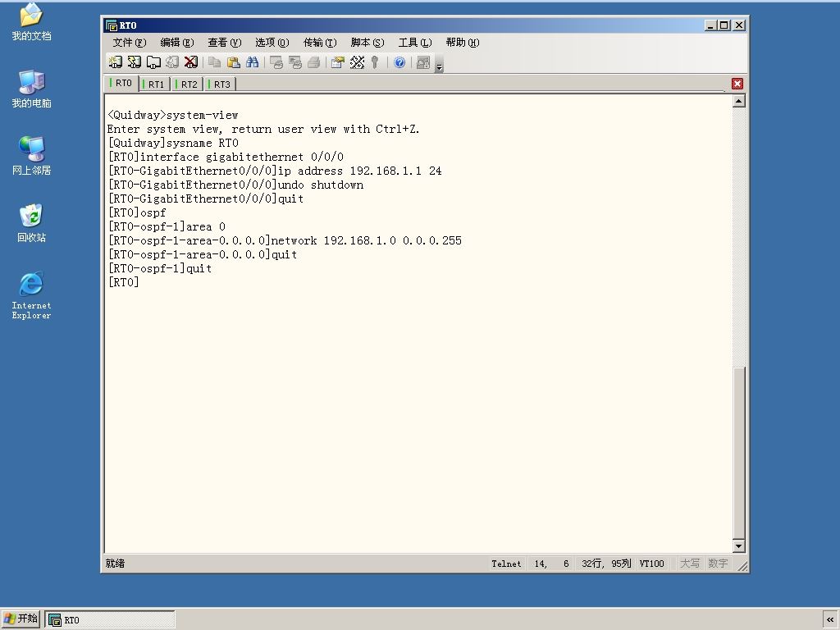Click the RT0 taskbar button
Image resolution: width=840 pixels, height=630 pixels.
pos(110,620)
